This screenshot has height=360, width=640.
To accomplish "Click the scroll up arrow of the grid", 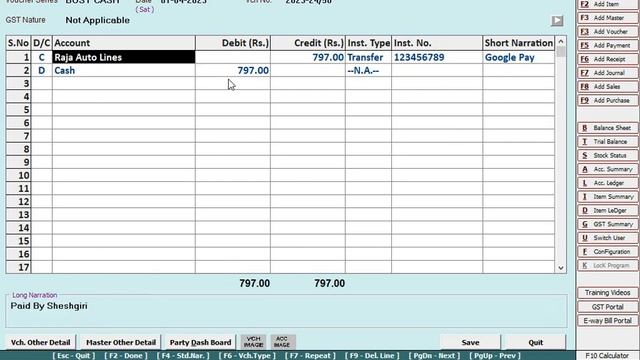I will tap(561, 42).
